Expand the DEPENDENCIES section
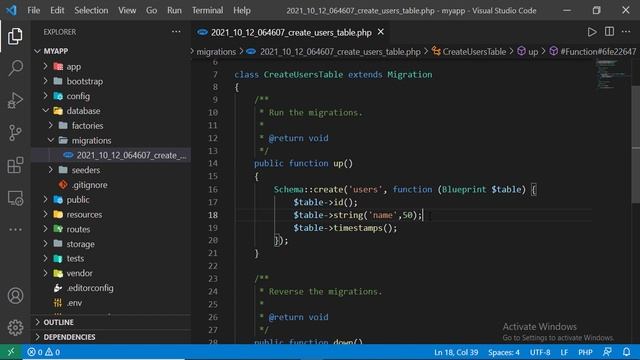 click(111, 337)
